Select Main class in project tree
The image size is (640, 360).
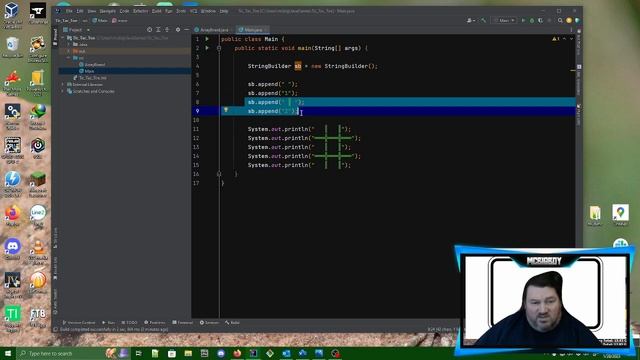[x=87, y=71]
